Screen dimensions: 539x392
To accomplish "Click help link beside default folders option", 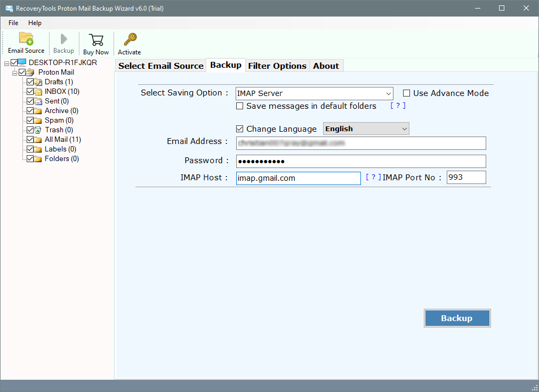I will point(398,106).
